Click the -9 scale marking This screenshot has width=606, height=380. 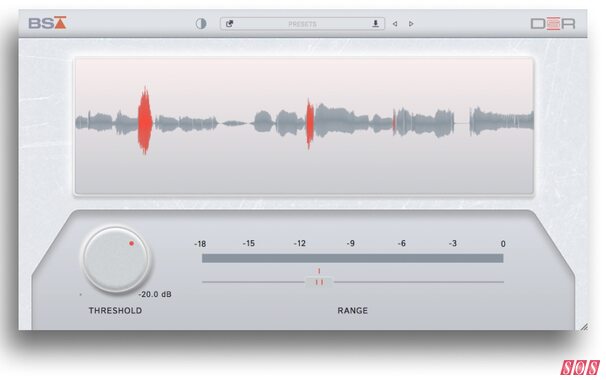pyautogui.click(x=351, y=244)
